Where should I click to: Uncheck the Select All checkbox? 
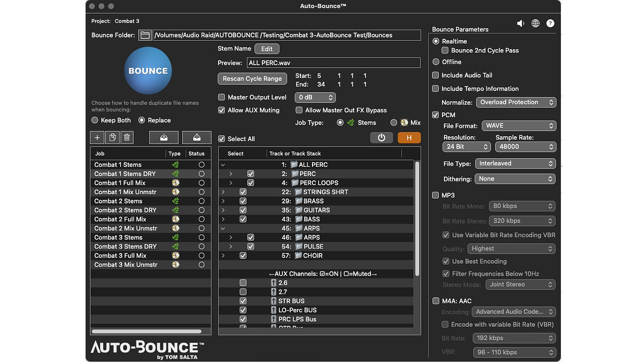pos(221,139)
